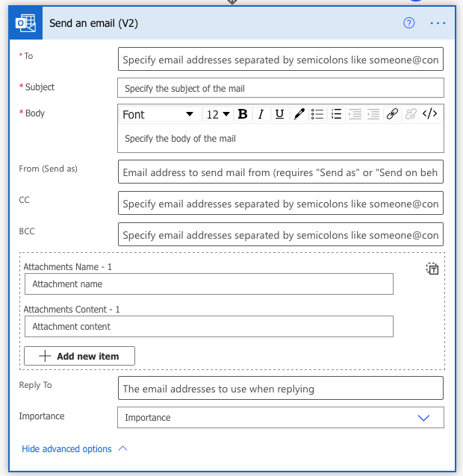This screenshot has width=463, height=476.
Task: Open the three-dot more options menu
Action: (x=438, y=23)
